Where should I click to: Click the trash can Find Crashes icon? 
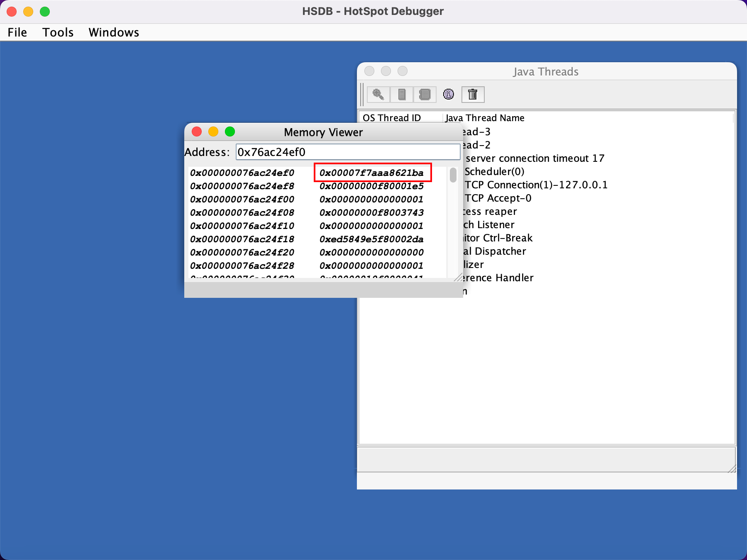(x=473, y=95)
